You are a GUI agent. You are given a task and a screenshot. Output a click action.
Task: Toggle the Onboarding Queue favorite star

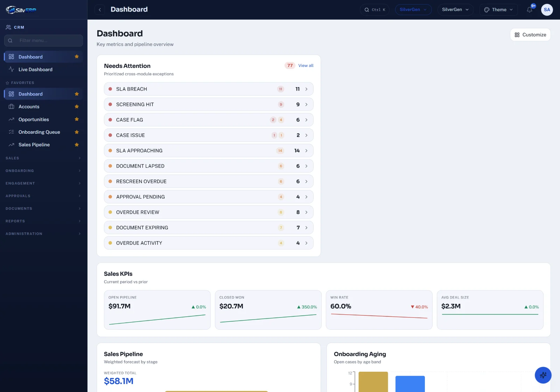(x=77, y=132)
